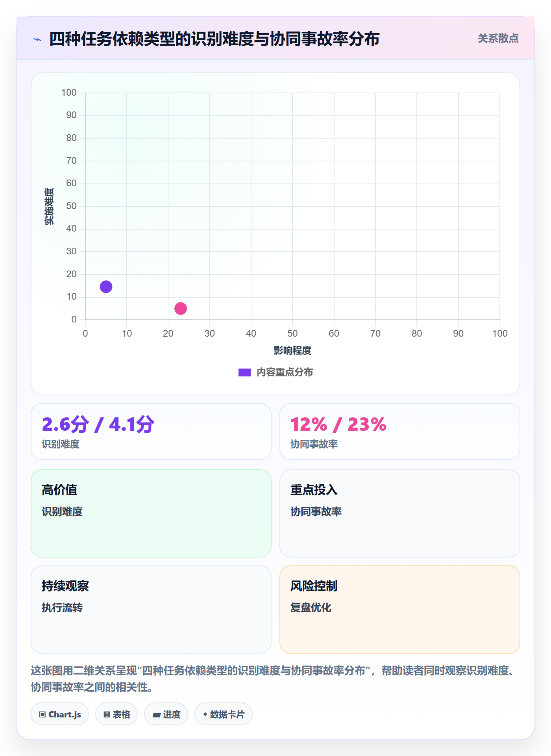Toggle the 内容重点分布 legend color box

tap(245, 372)
